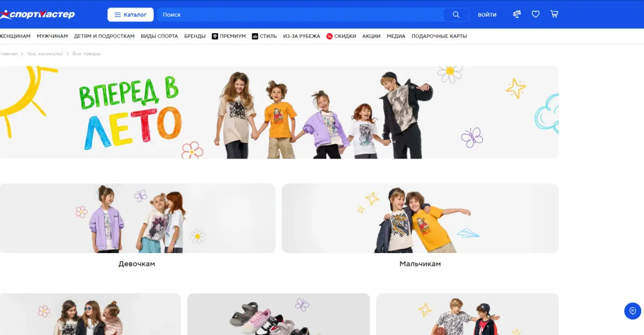This screenshot has width=644, height=335.
Task: Open the Девочкам category image
Action: pos(137,218)
